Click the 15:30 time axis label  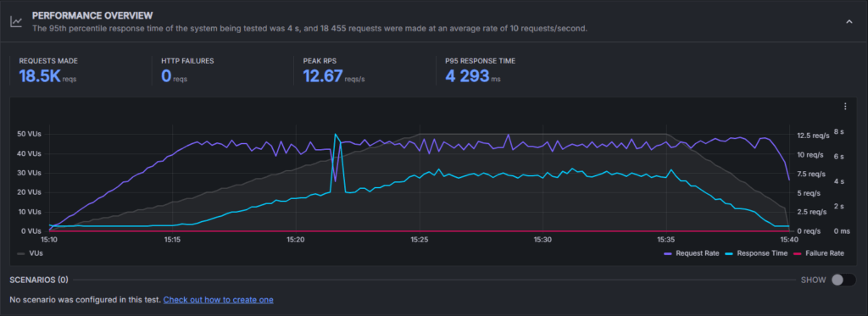[542, 240]
